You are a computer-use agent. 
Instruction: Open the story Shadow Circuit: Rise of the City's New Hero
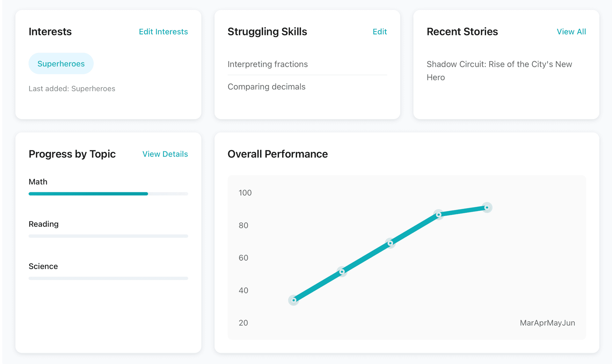tap(499, 70)
